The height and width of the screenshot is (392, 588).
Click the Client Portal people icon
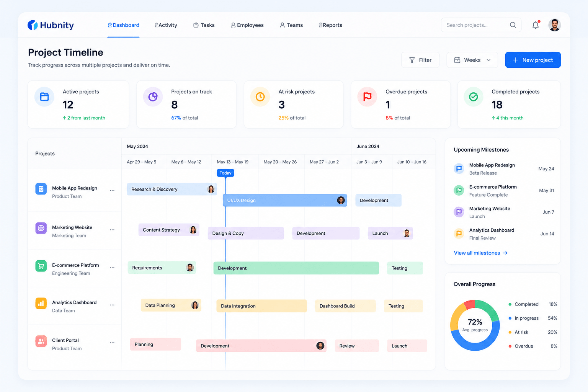[41, 341]
